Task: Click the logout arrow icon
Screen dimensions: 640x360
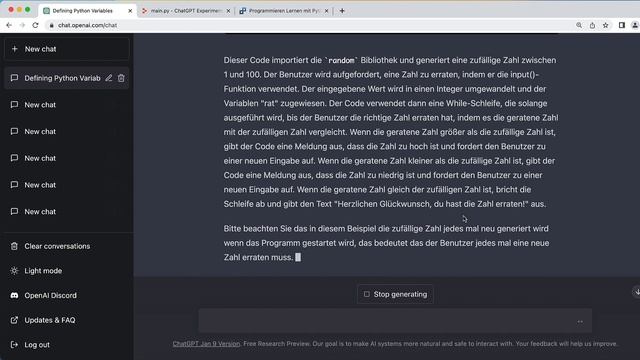Action: coord(14,344)
